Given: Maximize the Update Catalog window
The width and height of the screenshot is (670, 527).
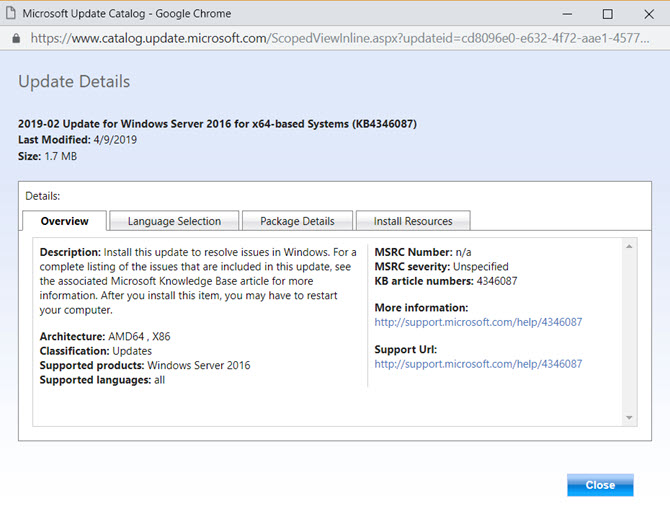Looking at the screenshot, I should [608, 14].
